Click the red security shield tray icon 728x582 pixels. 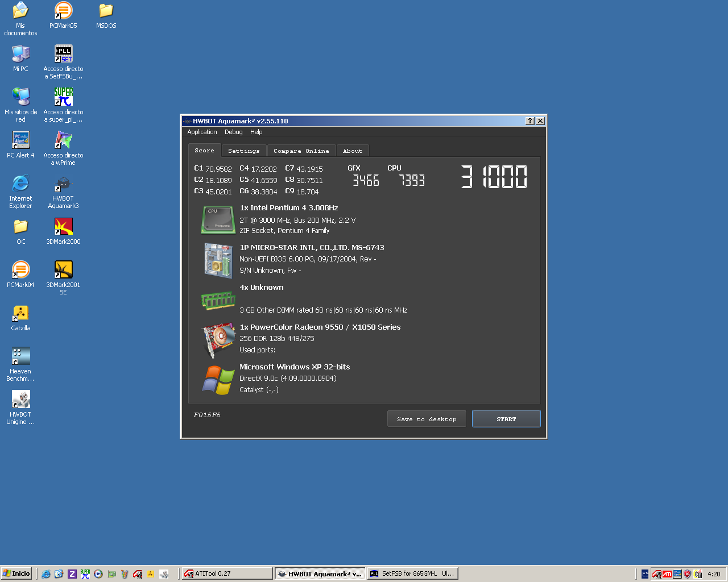tap(688, 574)
